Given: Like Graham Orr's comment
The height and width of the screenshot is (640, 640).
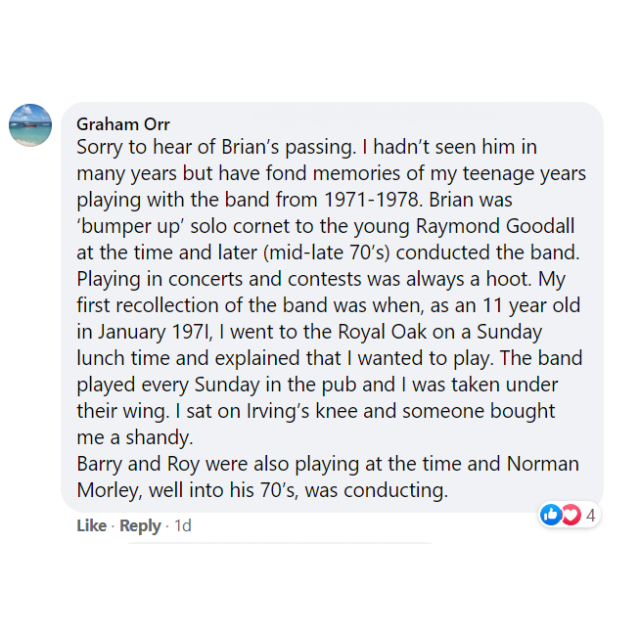Looking at the screenshot, I should tap(91, 525).
